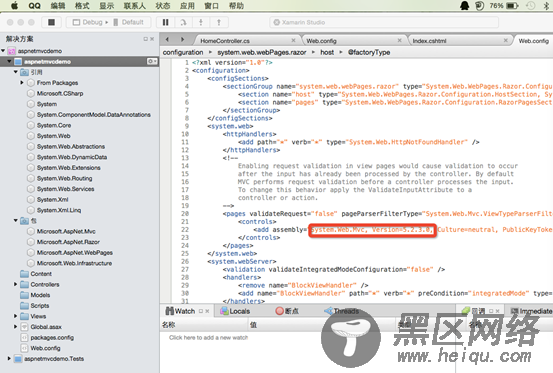The image size is (553, 373).
Task: Select Web.config in the solution tree
Action: 45,348
